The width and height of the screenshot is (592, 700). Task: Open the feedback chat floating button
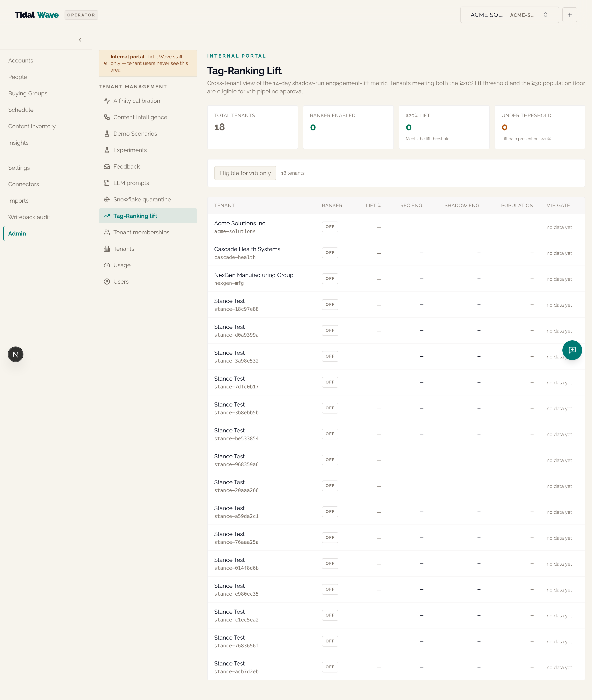coord(572,350)
